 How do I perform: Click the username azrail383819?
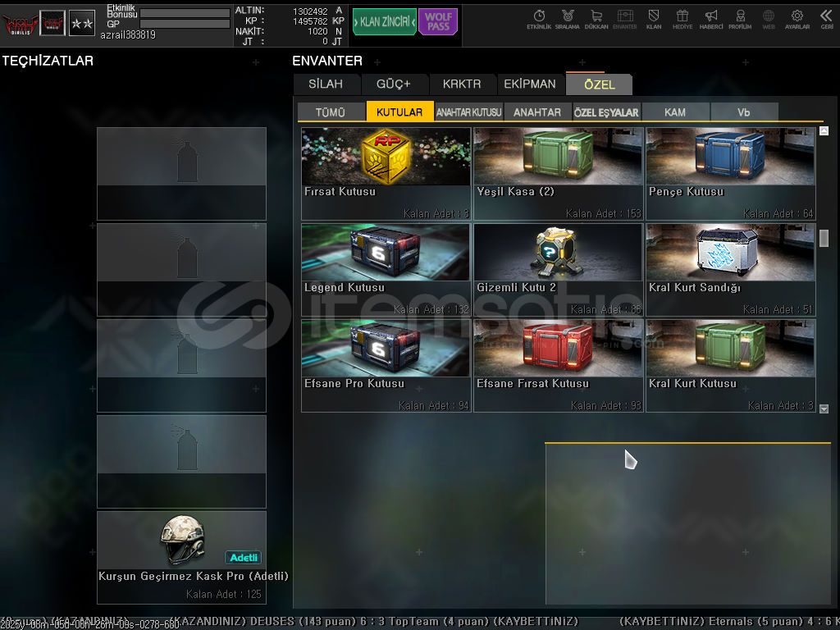pyautogui.click(x=128, y=34)
